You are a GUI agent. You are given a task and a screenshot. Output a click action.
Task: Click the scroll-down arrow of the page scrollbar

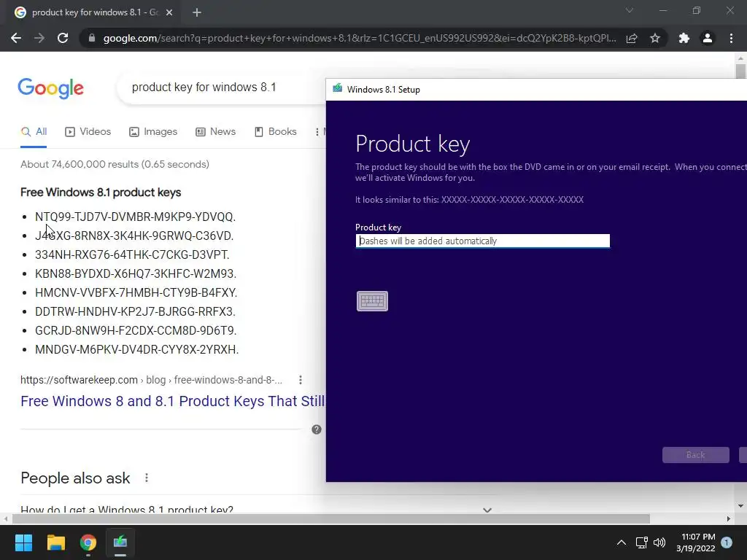coord(740,506)
